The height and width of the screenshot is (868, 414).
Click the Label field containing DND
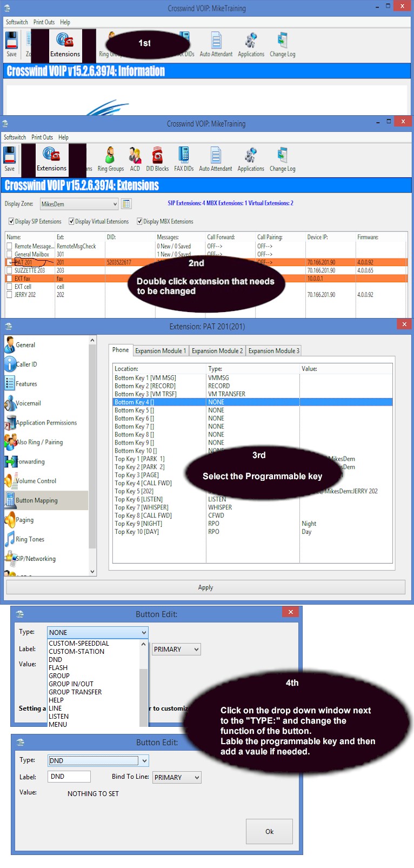69,777
